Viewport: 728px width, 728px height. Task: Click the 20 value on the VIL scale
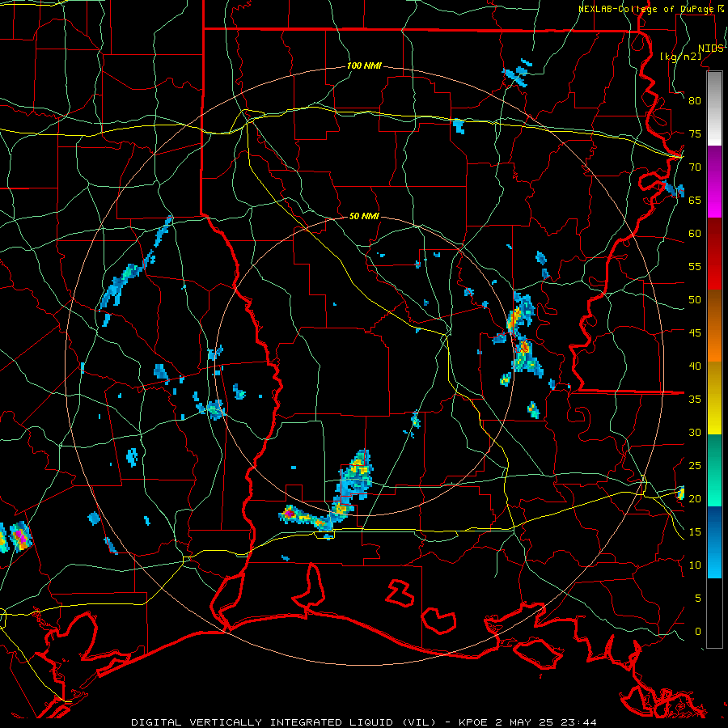[x=695, y=498]
